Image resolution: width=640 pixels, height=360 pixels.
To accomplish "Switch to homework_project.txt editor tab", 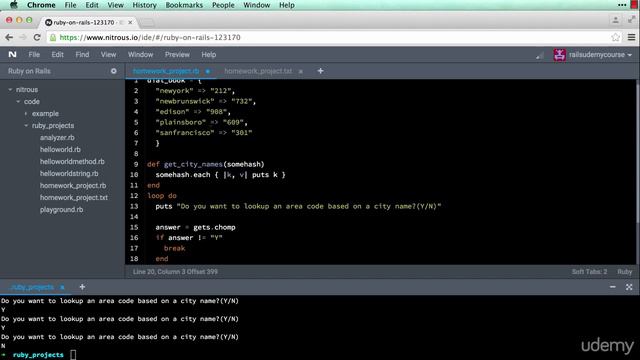I will [258, 71].
